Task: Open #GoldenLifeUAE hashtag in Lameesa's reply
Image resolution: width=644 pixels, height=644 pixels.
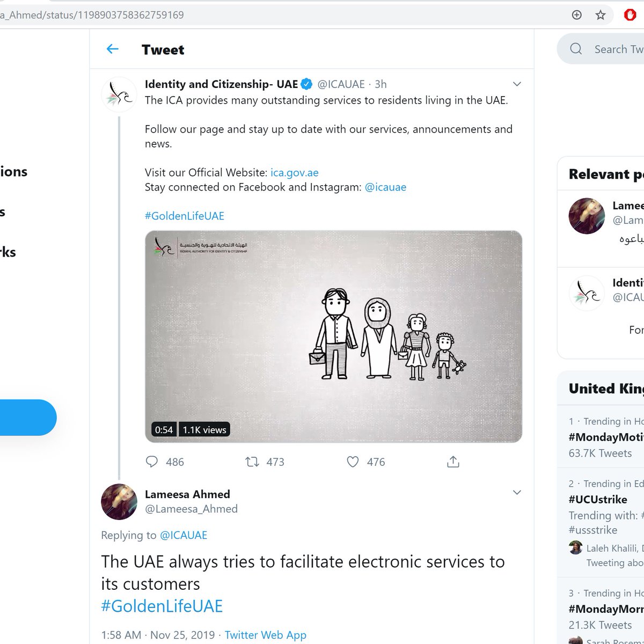Action: point(162,606)
